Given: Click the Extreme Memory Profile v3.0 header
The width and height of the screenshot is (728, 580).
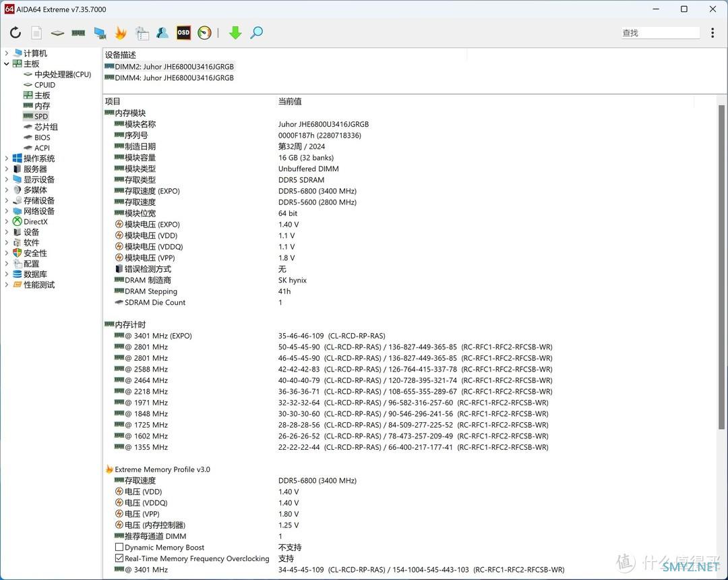Looking at the screenshot, I should pos(158,469).
